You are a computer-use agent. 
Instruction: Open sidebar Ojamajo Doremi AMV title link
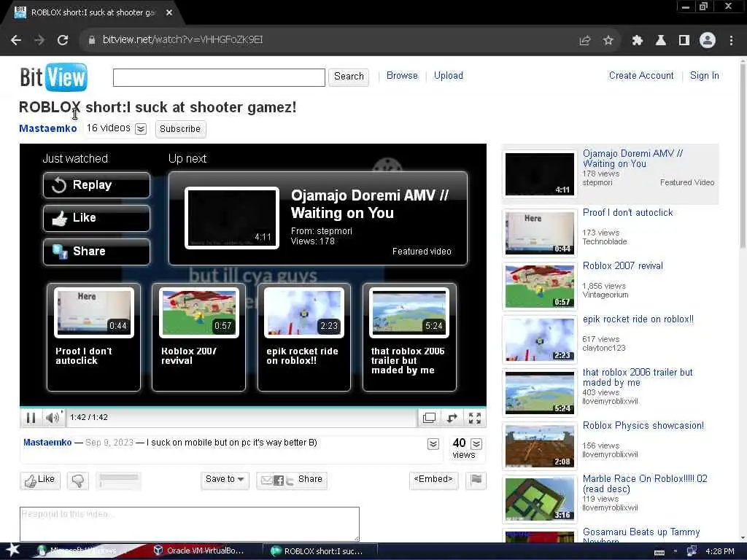[x=632, y=158]
